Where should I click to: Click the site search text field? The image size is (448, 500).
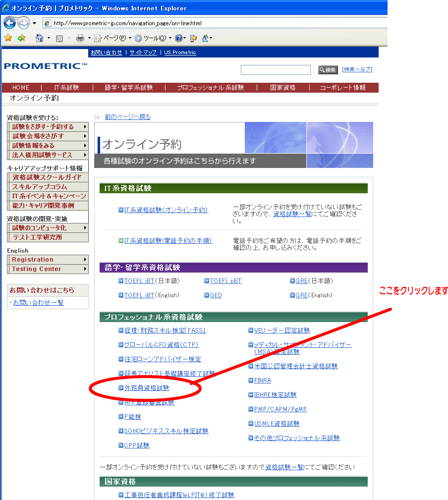(x=276, y=70)
